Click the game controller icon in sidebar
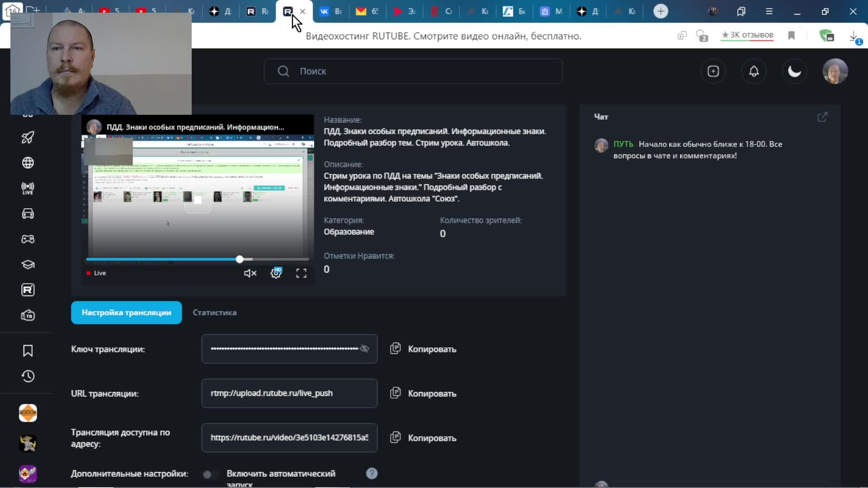The width and height of the screenshot is (868, 488). pyautogui.click(x=28, y=239)
